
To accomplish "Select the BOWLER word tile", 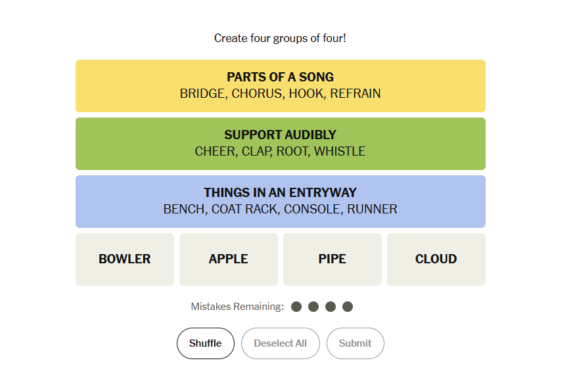I will [125, 259].
